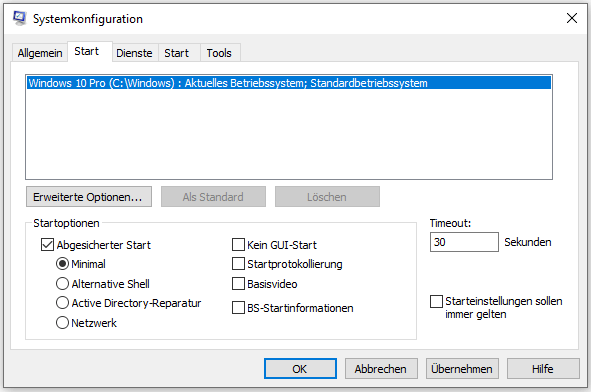591x392 pixels.
Task: Click the Timeout seconds input field
Action: [x=464, y=242]
